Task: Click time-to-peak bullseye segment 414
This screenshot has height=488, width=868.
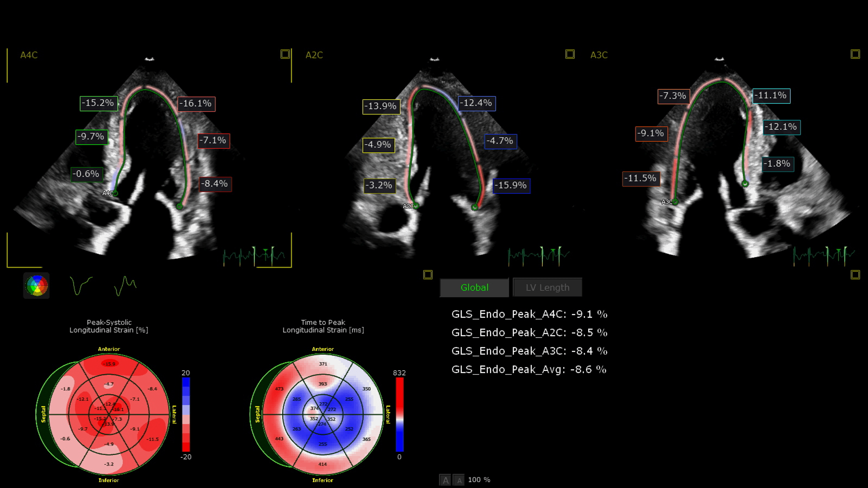Action: pos(323,464)
